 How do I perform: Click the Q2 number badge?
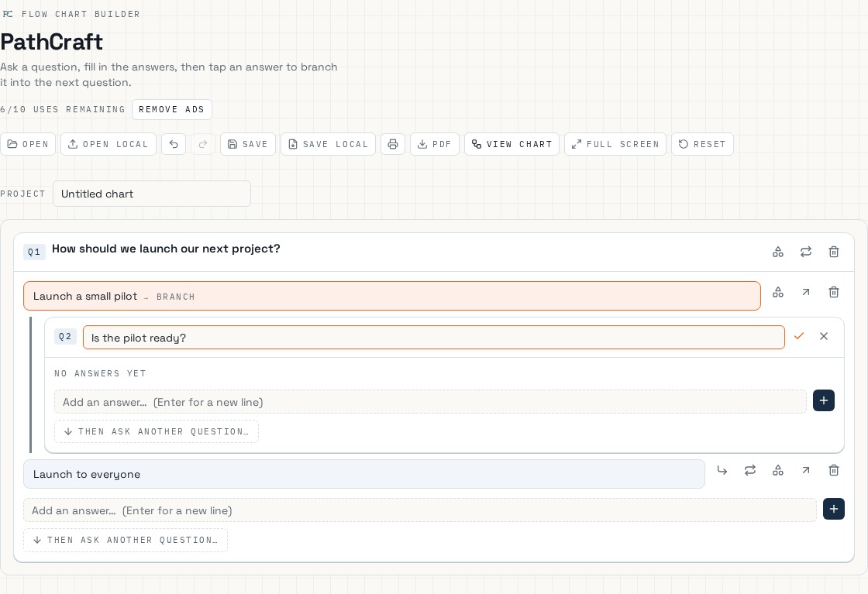click(x=65, y=336)
